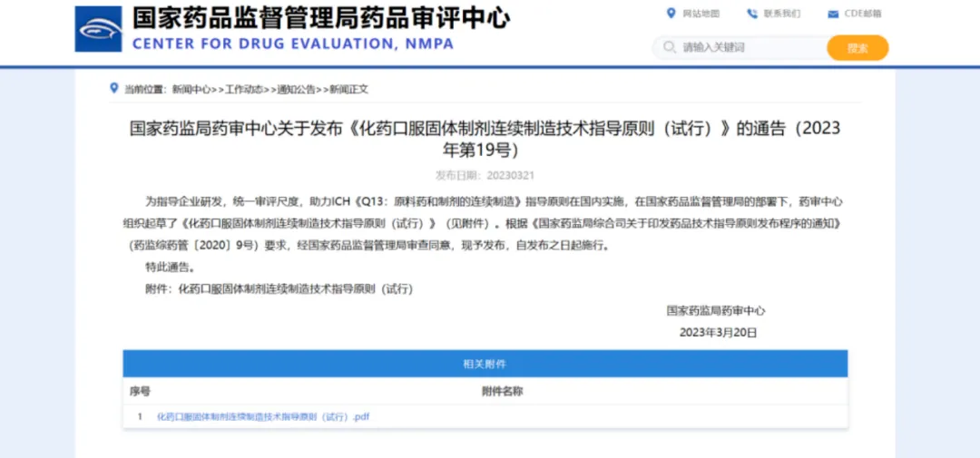Click the 发布日期：20230321 text
The height and width of the screenshot is (458, 980).
(485, 176)
